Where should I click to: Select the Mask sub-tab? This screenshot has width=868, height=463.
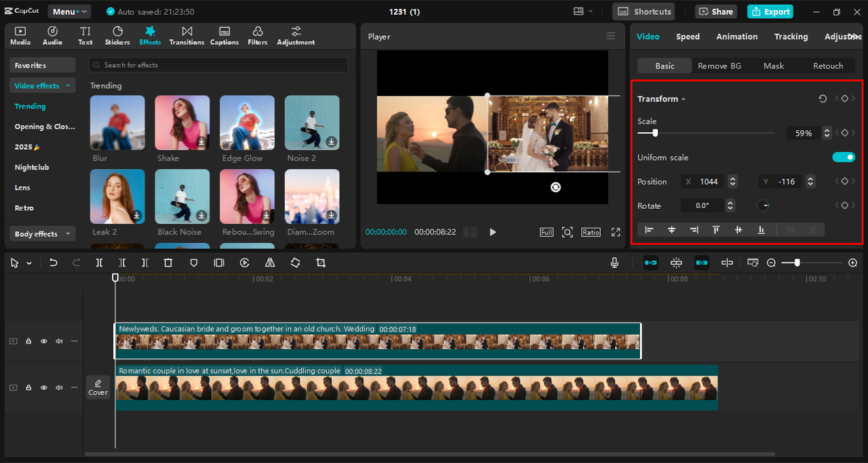click(x=774, y=66)
